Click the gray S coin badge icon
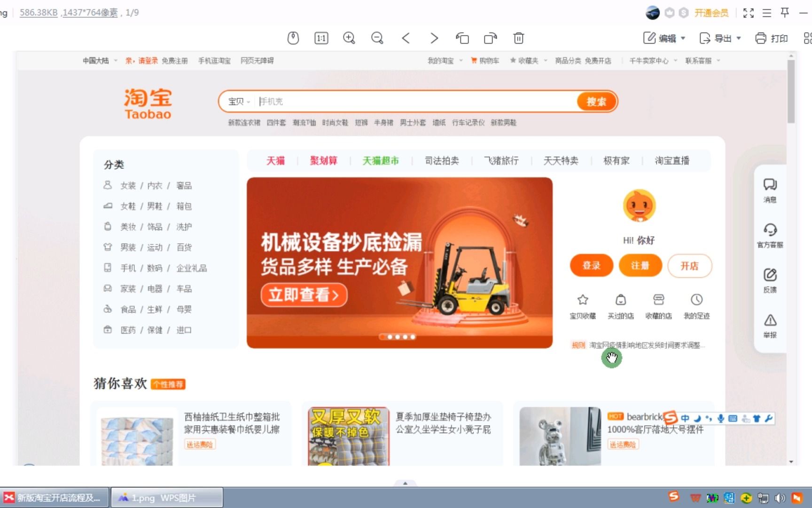The image size is (812, 508). pyautogui.click(x=684, y=13)
